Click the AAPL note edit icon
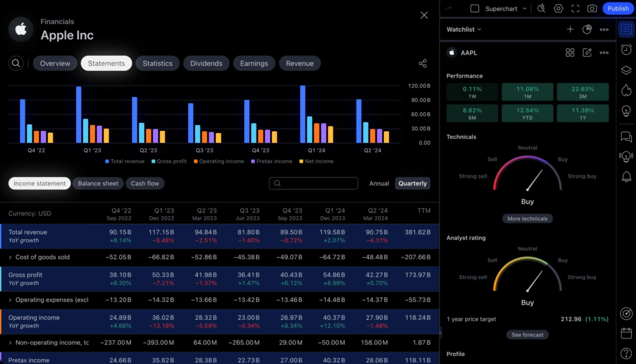 click(587, 53)
